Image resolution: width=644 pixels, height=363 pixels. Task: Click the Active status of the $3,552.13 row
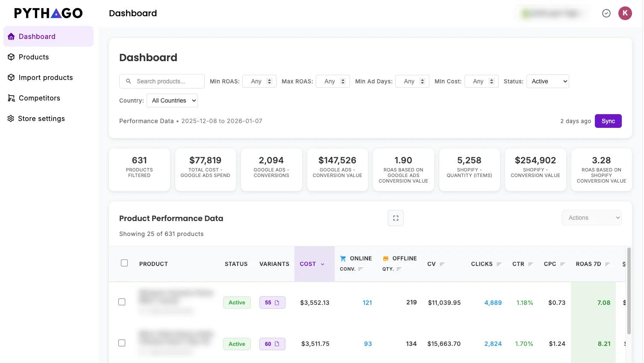pos(237,303)
